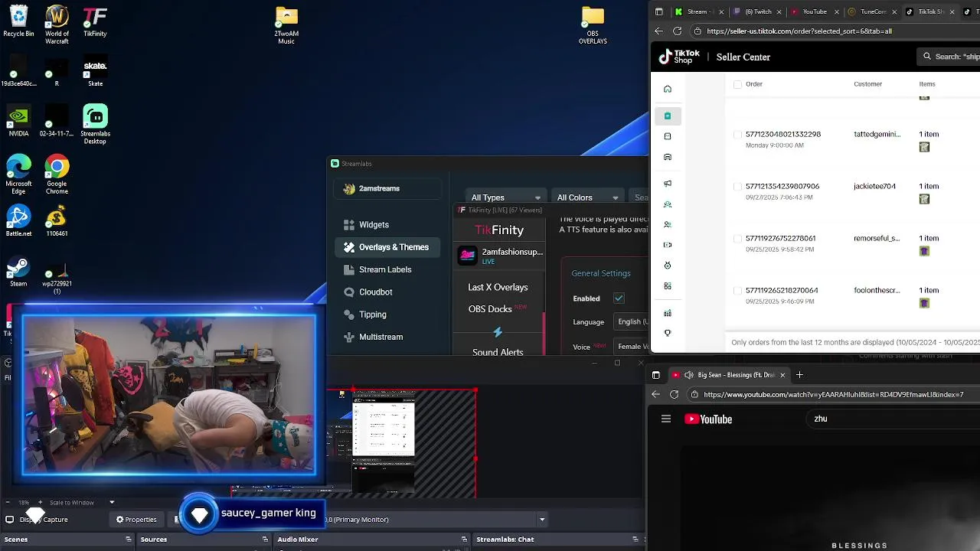This screenshot has width=980, height=551.
Task: Open the 2TwoAM Music folder
Action: click(x=286, y=24)
